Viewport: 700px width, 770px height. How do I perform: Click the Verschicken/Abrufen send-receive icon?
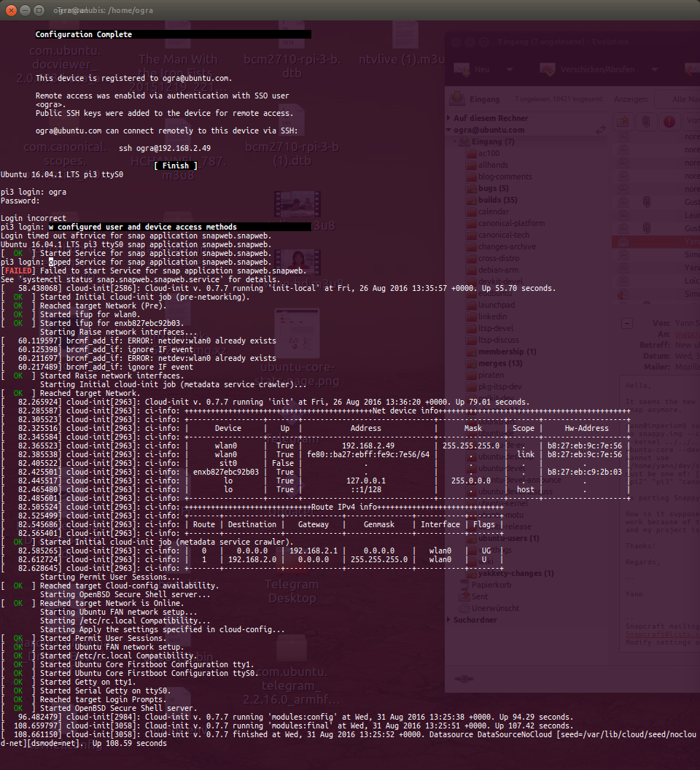coord(548,69)
